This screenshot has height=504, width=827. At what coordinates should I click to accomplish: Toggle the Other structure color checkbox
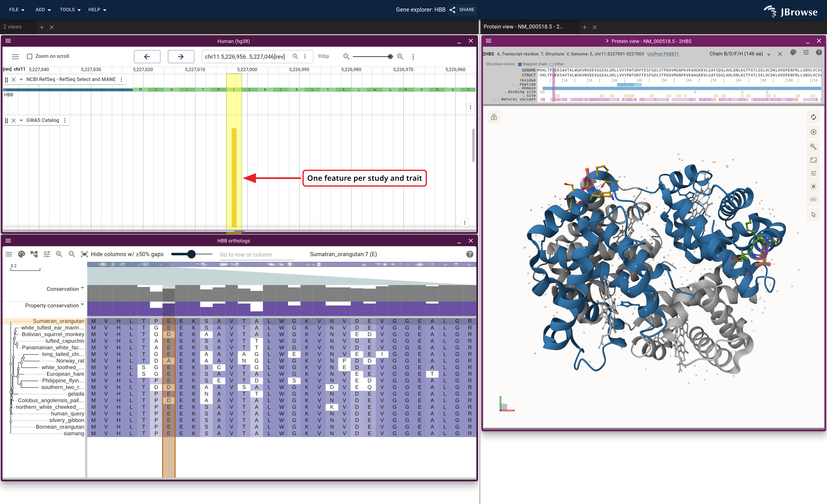point(551,64)
